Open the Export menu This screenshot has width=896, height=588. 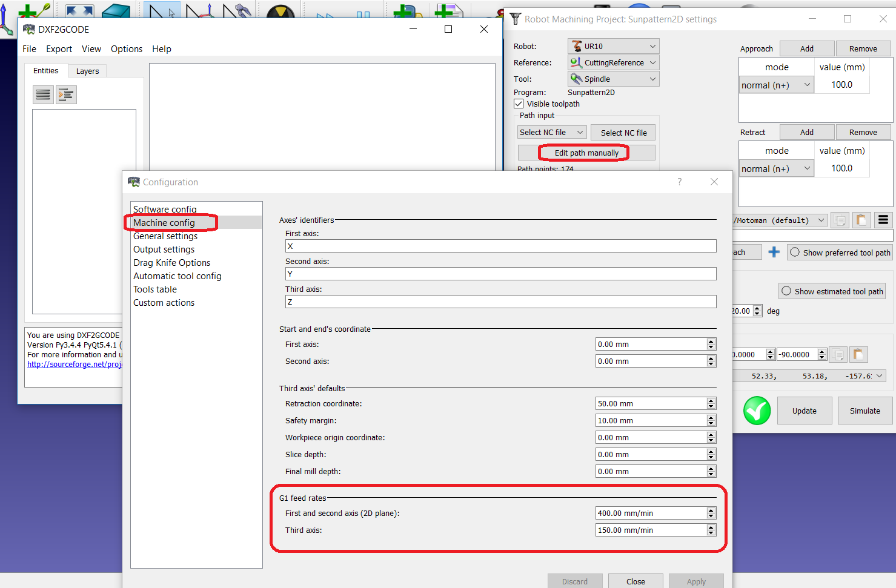coord(59,49)
